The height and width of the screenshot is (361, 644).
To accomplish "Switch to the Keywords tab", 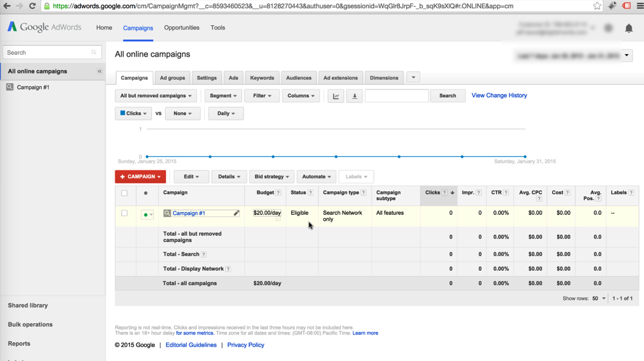I will [x=262, y=78].
